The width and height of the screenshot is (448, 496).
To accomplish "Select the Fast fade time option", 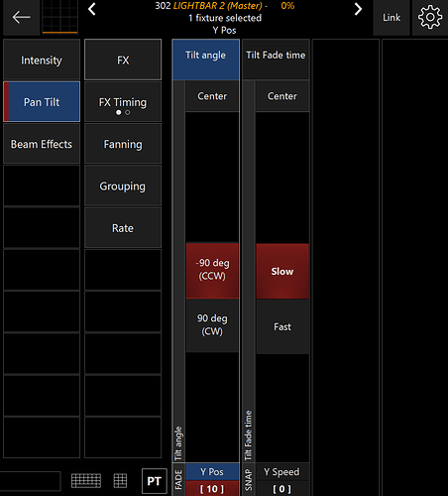I will (x=282, y=326).
